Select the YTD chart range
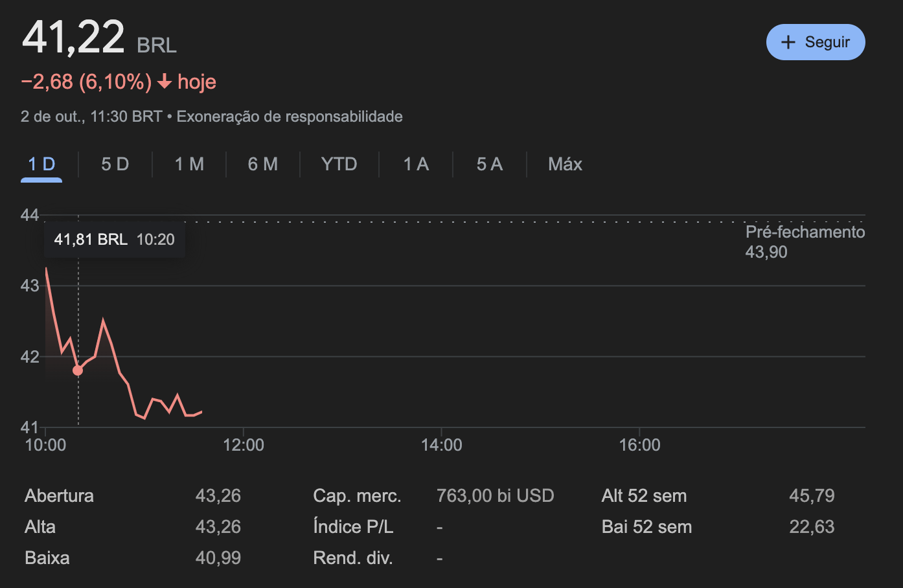 click(339, 164)
